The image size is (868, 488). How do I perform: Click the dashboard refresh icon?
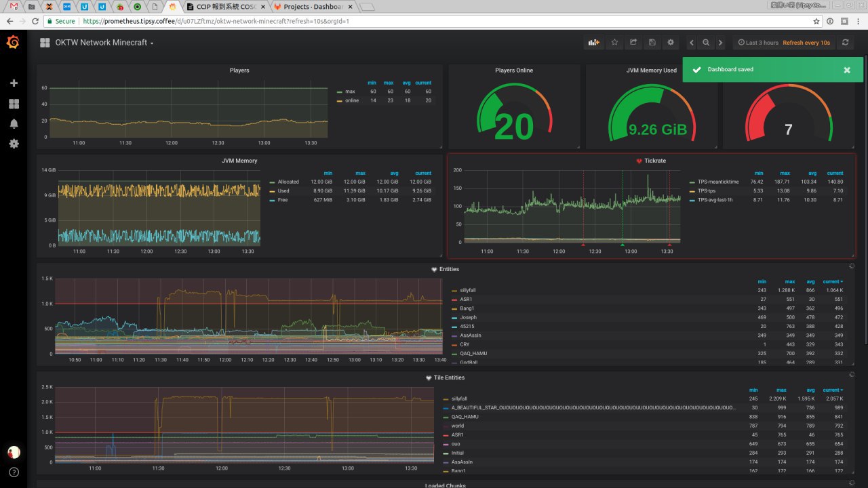[x=845, y=43]
